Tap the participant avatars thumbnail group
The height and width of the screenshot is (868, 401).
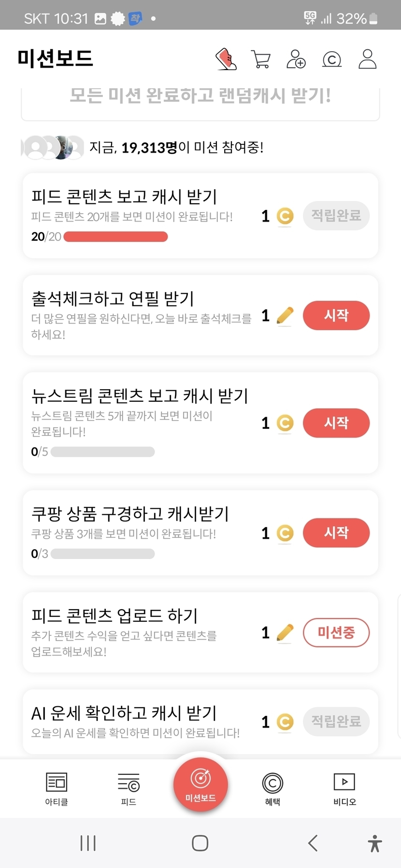(x=53, y=147)
